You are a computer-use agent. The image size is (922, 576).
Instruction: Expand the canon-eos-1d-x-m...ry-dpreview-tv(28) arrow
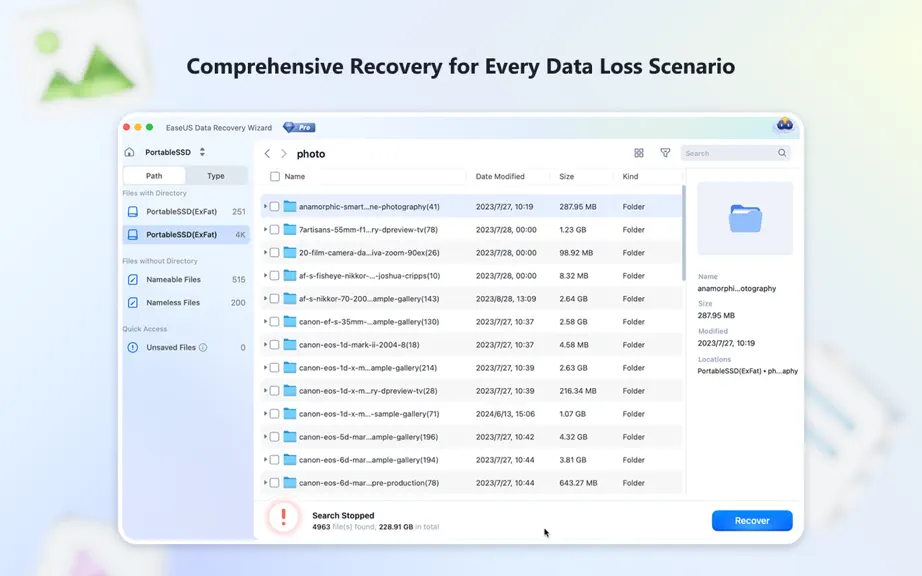click(265, 390)
